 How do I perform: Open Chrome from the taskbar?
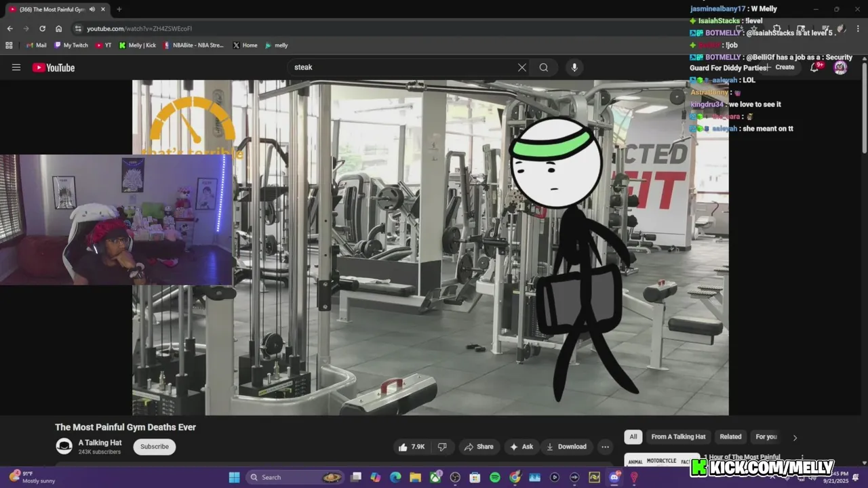point(515,477)
